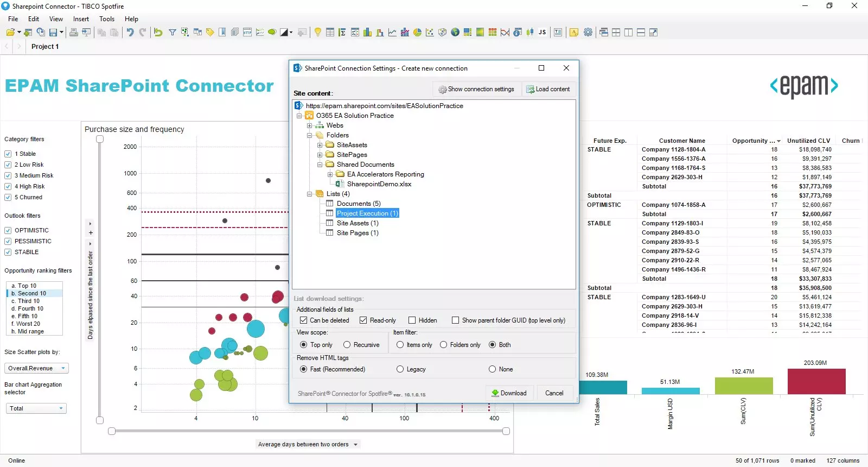Uncheck the 5 Churned category filter

(8, 197)
